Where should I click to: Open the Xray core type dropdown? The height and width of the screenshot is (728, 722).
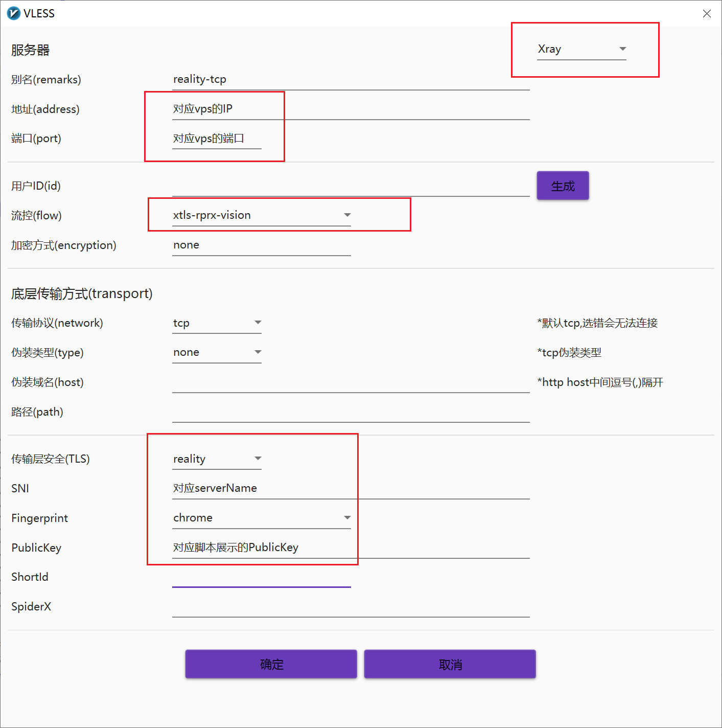click(x=581, y=49)
